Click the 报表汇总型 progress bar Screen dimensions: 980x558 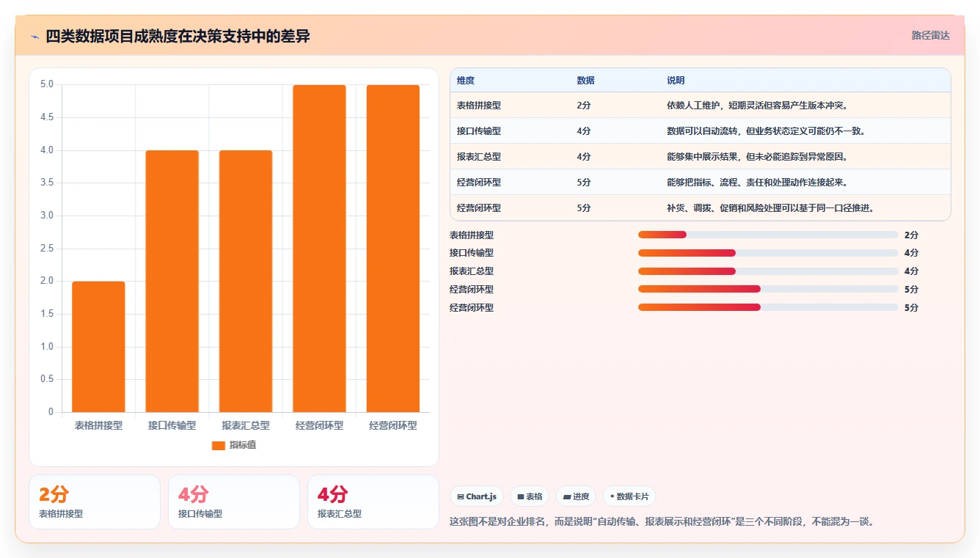click(768, 271)
